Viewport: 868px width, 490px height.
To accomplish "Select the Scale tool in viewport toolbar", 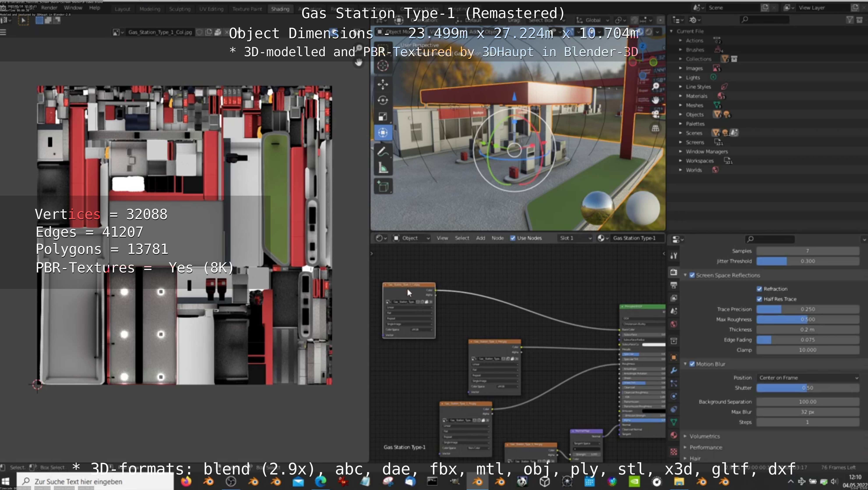I will [x=383, y=116].
